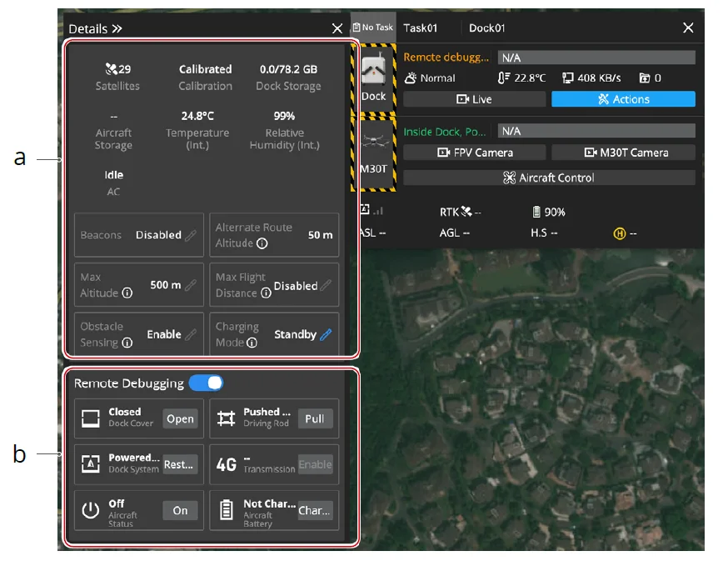This screenshot has width=728, height=571.
Task: Switch to the Task01 tab
Action: 420,27
